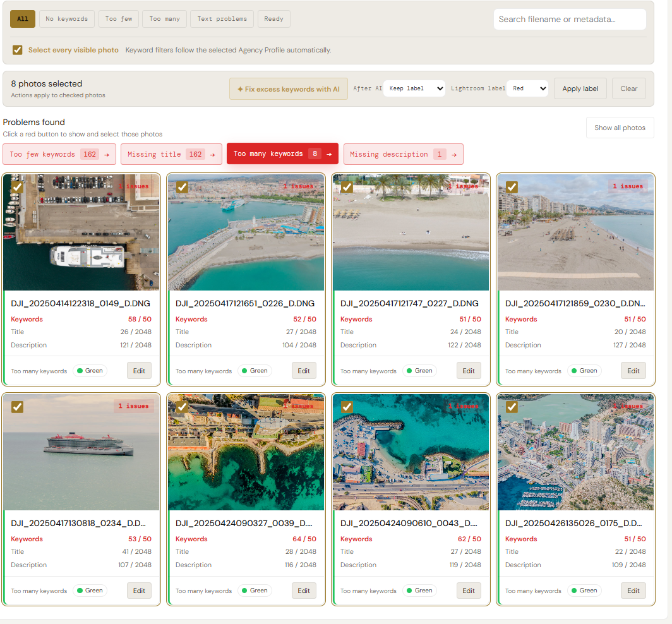Click the 1 issues badge on DJI_20250417121859_0230
The height and width of the screenshot is (624, 672).
627,186
